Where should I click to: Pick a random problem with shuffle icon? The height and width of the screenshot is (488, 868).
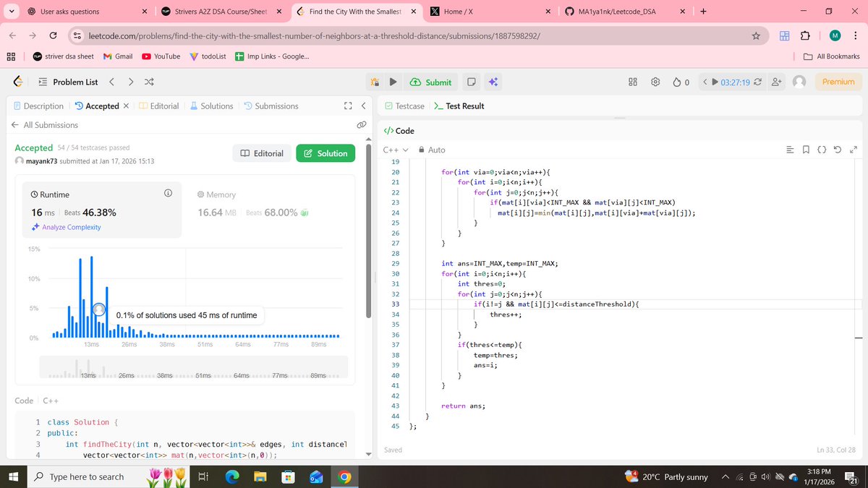tap(149, 82)
